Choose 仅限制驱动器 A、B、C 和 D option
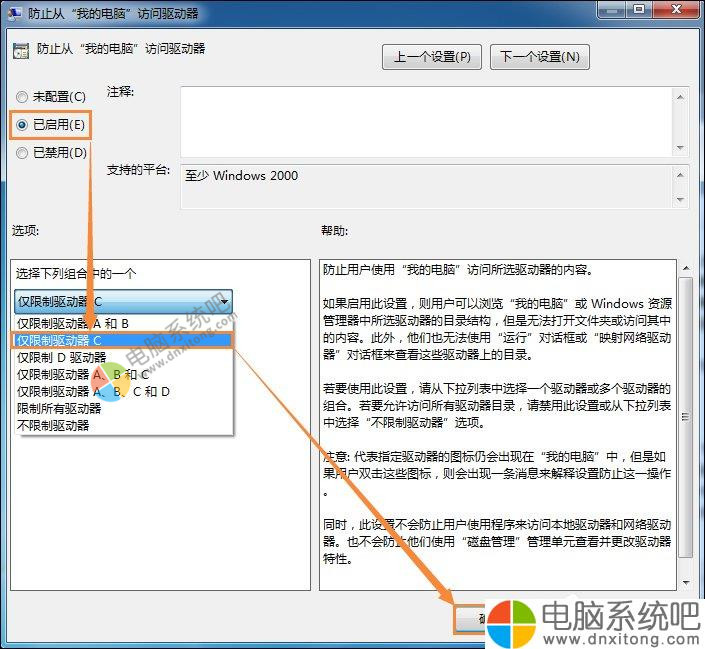The width and height of the screenshot is (705, 649). (x=124, y=392)
